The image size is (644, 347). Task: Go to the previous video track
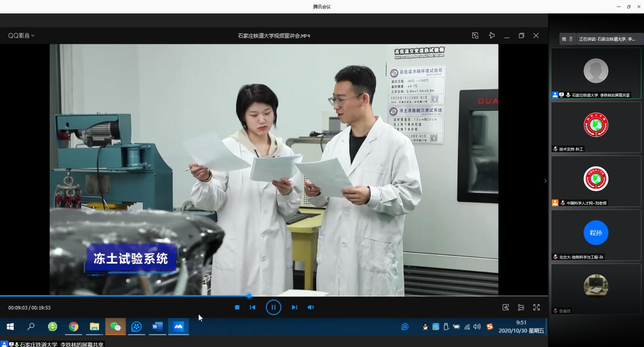[x=253, y=307]
